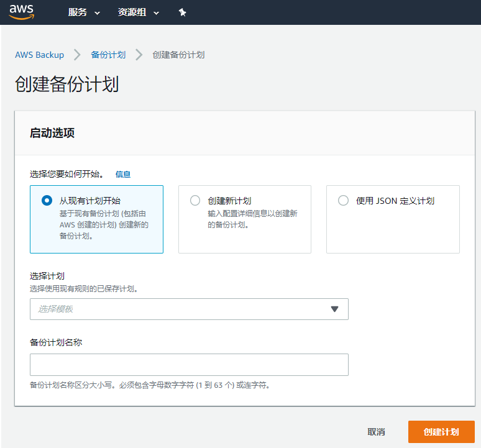Open the 选择模板 plan dropdown
The image size is (481, 448).
pos(180,309)
